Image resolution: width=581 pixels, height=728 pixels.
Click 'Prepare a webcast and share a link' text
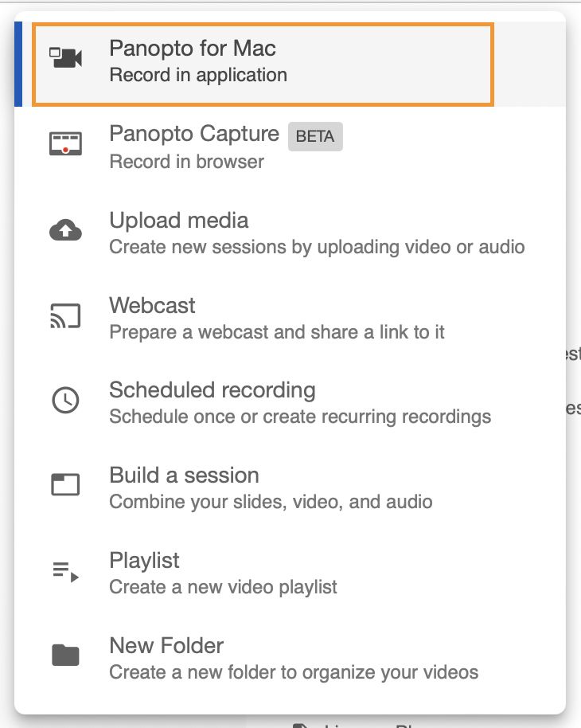(x=276, y=332)
